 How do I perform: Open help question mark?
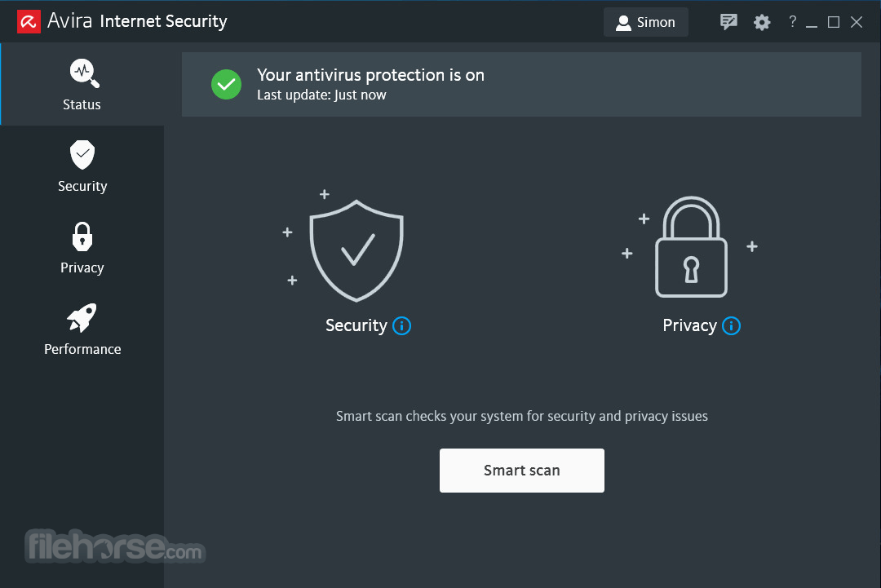(792, 21)
